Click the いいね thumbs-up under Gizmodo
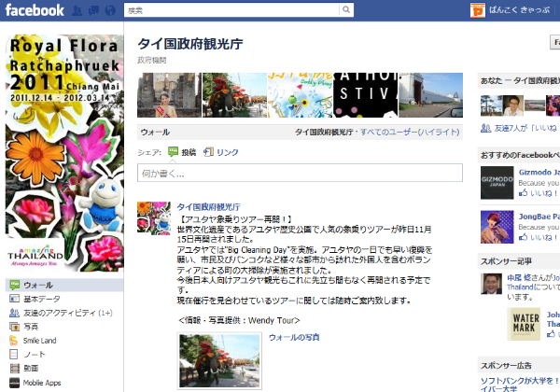This screenshot has width=560, height=392. (x=524, y=193)
